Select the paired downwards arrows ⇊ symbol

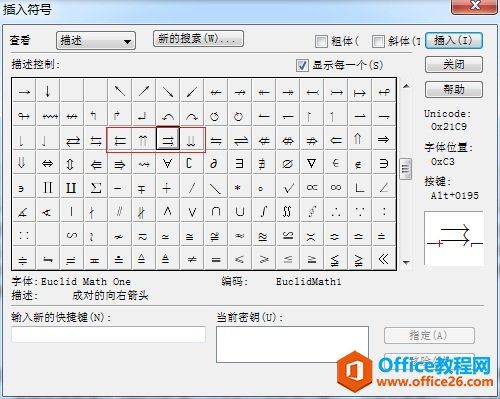tap(192, 139)
